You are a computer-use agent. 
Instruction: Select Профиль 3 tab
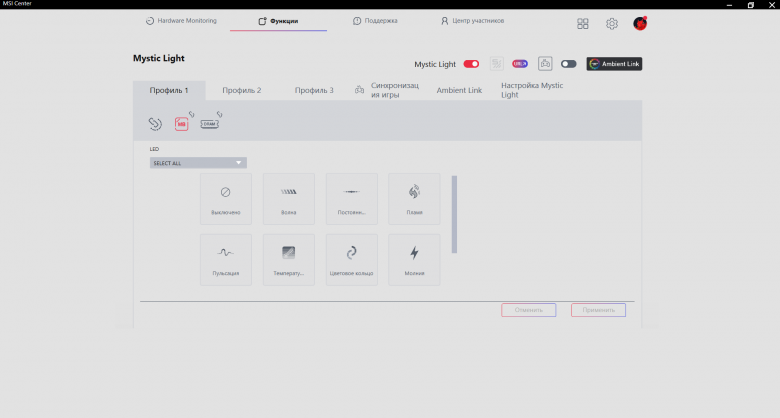(x=314, y=91)
